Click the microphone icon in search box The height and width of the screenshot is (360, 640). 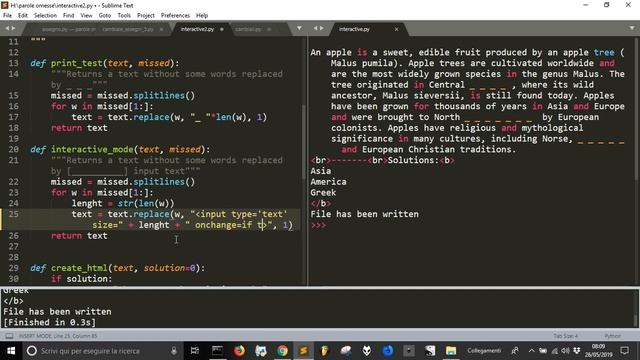pyautogui.click(x=174, y=351)
